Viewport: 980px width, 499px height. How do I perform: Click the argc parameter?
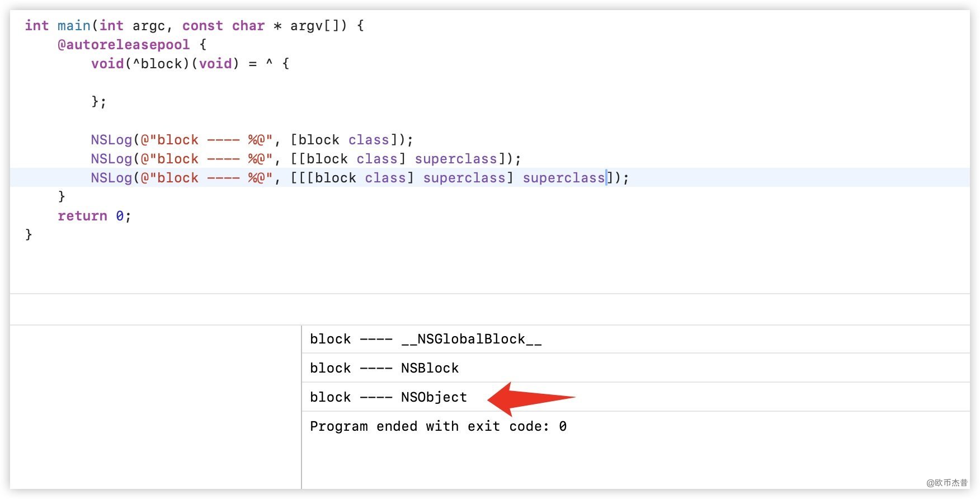(x=149, y=26)
